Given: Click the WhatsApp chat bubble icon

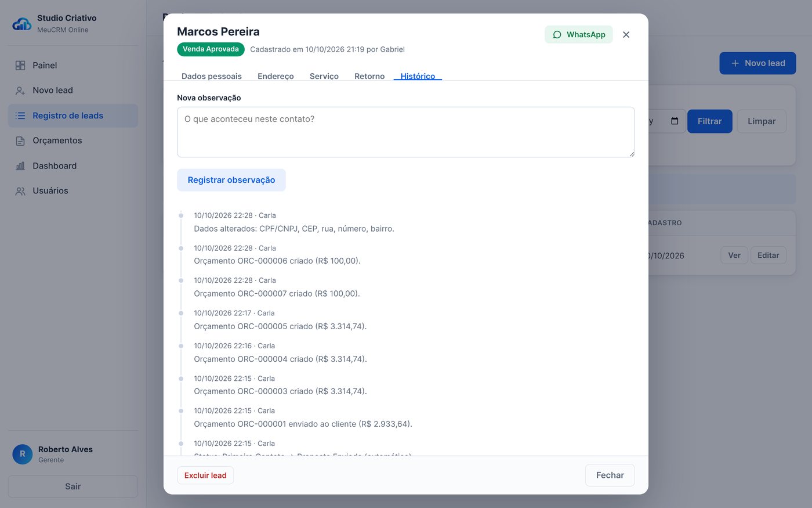Looking at the screenshot, I should 557,35.
